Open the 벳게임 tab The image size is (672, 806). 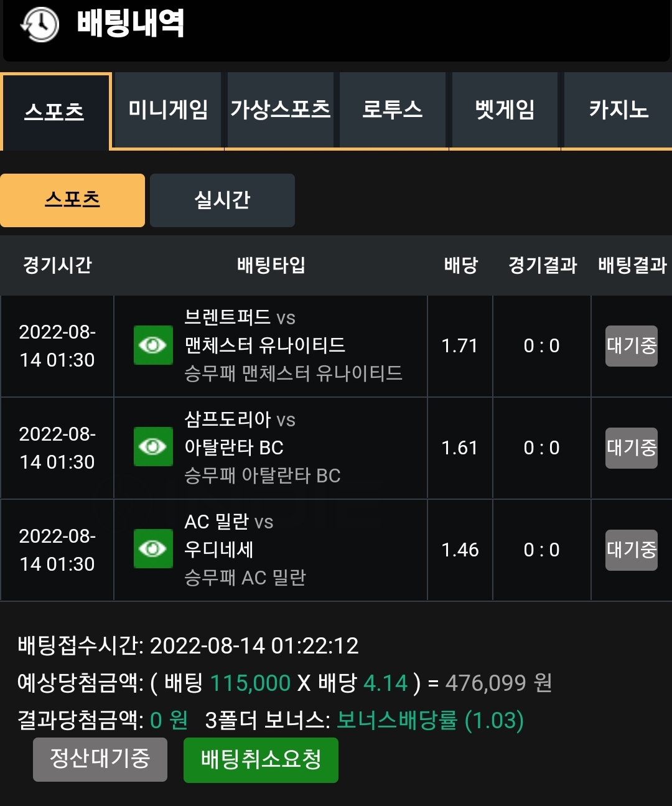505,110
